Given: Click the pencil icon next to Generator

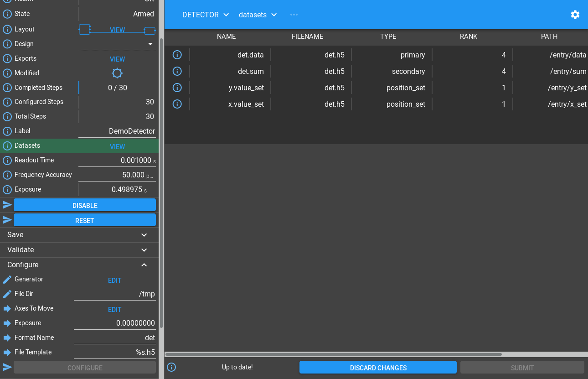Looking at the screenshot, I should [x=7, y=280].
